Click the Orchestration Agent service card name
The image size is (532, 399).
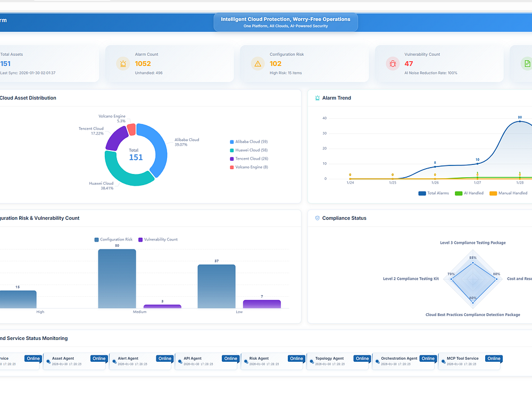(399, 358)
